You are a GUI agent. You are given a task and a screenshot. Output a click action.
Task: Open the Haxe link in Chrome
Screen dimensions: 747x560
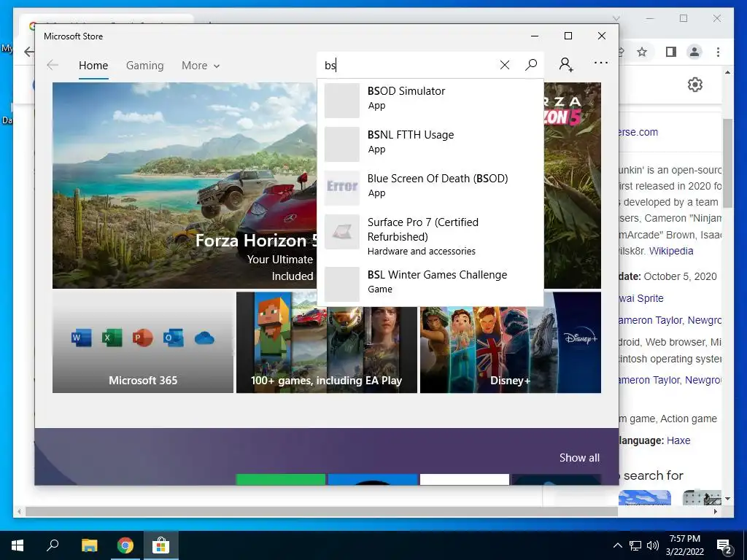pyautogui.click(x=678, y=440)
